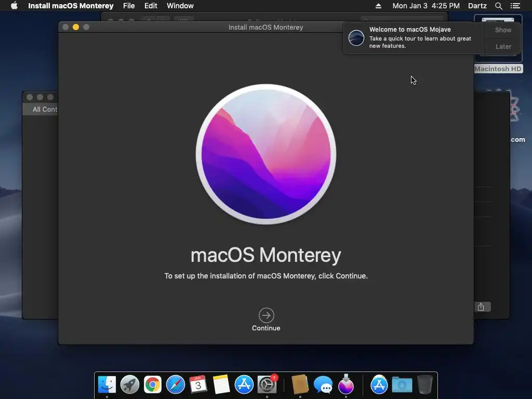This screenshot has width=532, height=399.
Task: Open Spotlight search magnifier
Action: [498, 6]
